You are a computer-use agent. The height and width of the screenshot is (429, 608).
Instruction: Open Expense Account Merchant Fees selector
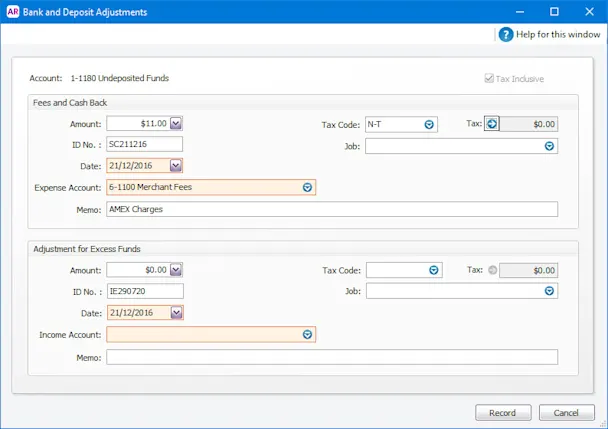tap(307, 187)
